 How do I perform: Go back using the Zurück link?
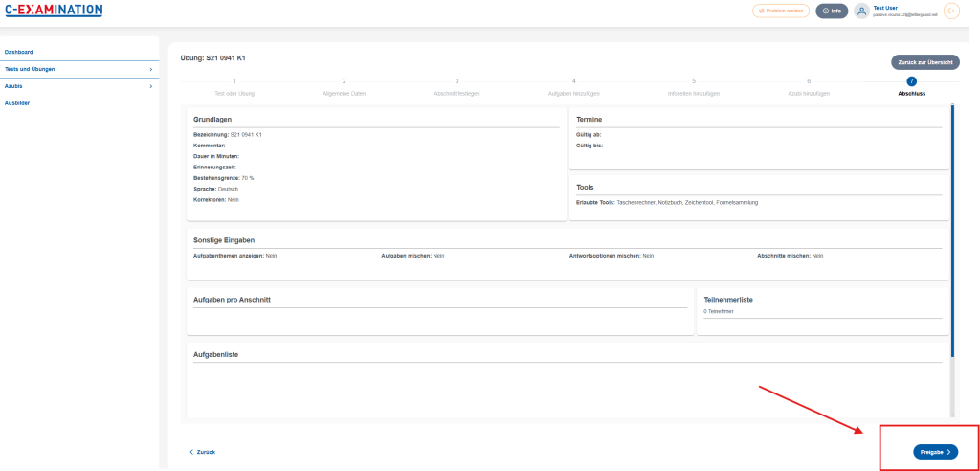[x=202, y=451]
